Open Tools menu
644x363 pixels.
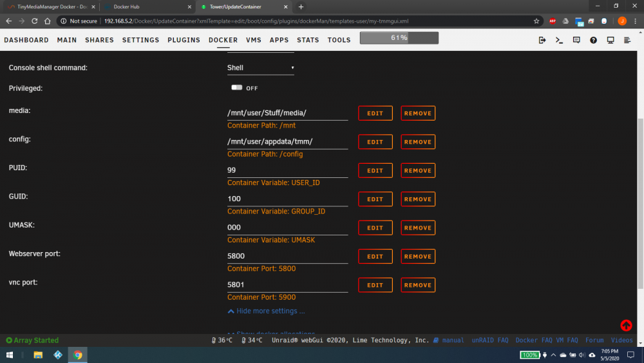click(x=339, y=40)
